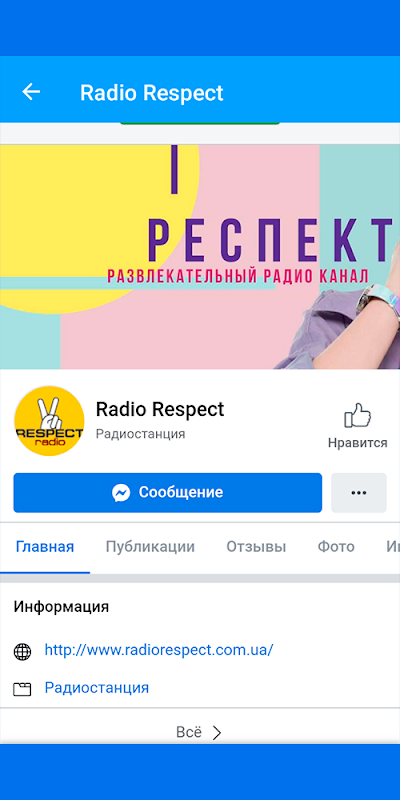The width and height of the screenshot is (400, 800).
Task: Tap the globe website icon
Action: click(x=22, y=652)
